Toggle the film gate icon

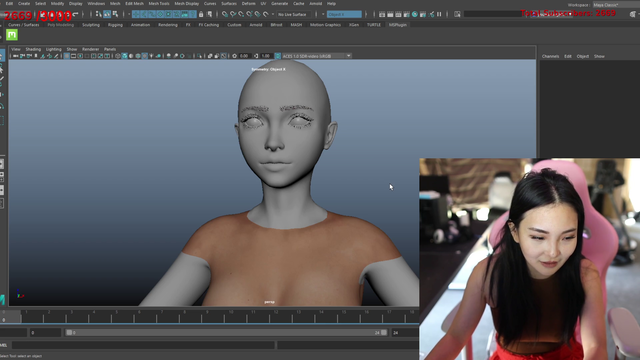[x=73, y=56]
